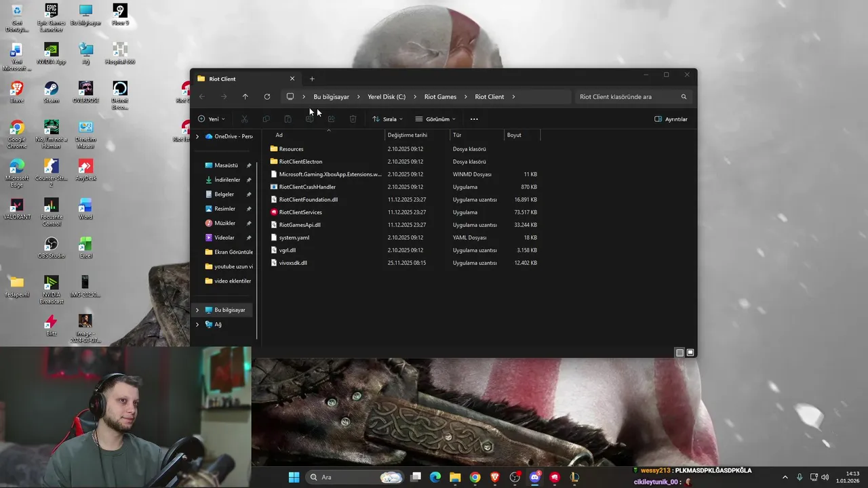Expand the Bu bilgisayar tree node
This screenshot has width=868, height=488.
[197, 310]
